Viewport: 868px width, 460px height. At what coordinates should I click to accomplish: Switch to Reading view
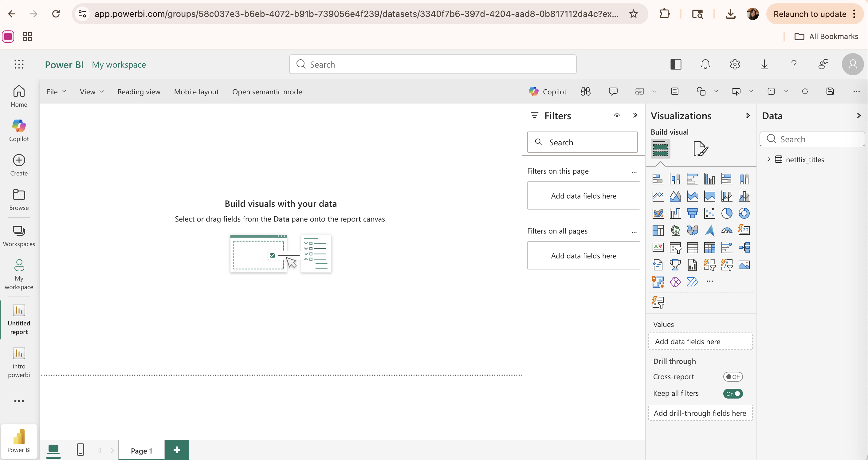pos(139,92)
